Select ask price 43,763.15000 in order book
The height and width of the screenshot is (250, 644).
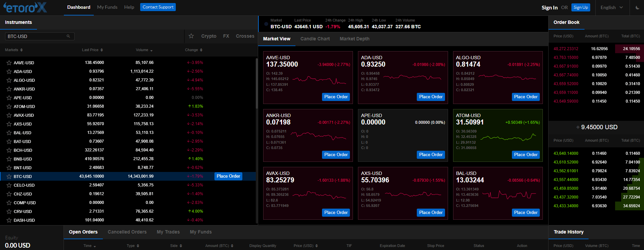click(x=566, y=58)
